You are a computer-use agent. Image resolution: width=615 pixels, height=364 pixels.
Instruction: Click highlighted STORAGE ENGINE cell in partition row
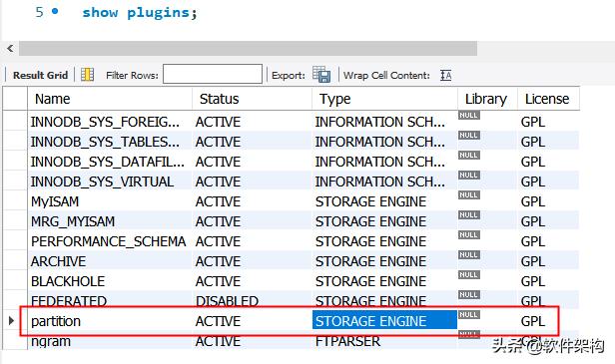click(x=384, y=320)
